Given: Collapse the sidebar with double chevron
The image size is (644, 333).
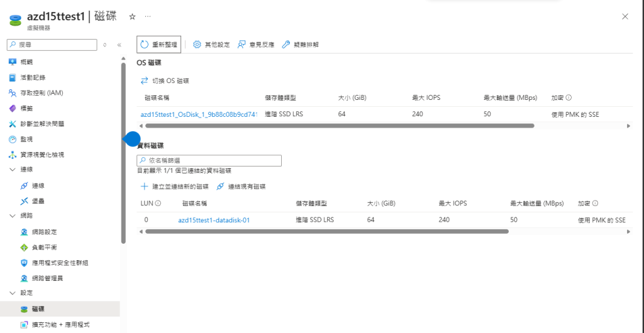Looking at the screenshot, I should (x=119, y=45).
